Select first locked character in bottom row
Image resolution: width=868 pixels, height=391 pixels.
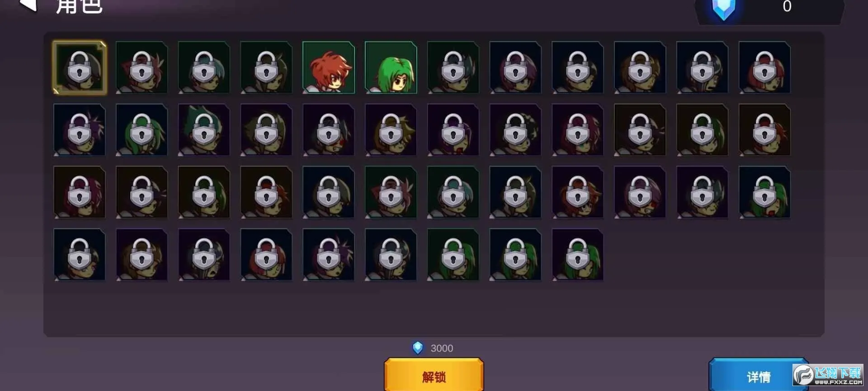80,255
